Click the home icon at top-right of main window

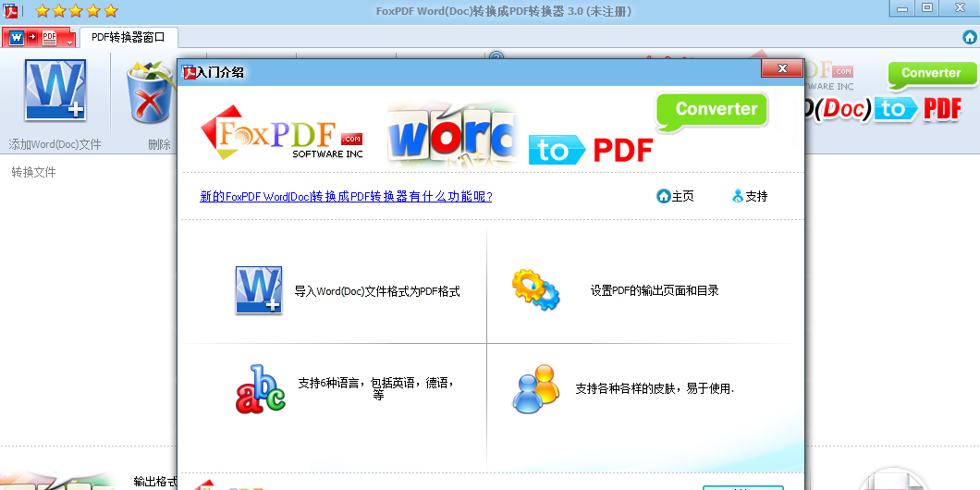point(970,38)
